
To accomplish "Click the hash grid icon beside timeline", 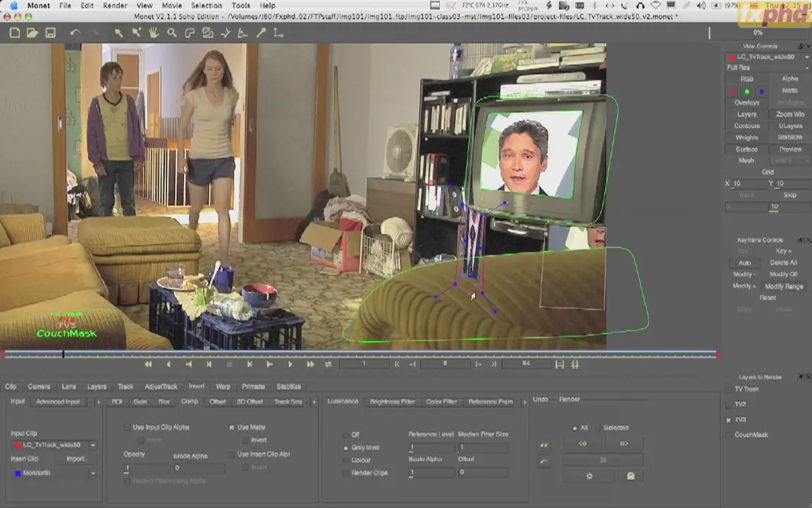I will pyautogui.click(x=575, y=364).
